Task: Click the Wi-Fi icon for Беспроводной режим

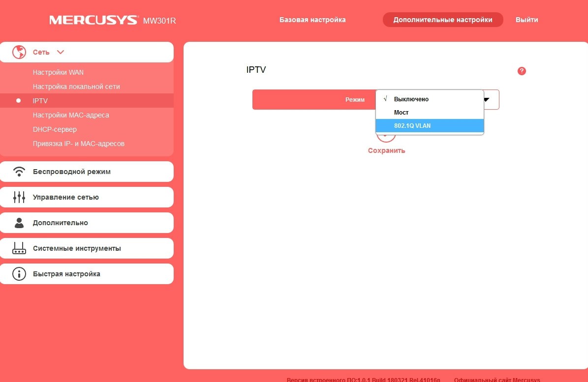Action: 19,172
